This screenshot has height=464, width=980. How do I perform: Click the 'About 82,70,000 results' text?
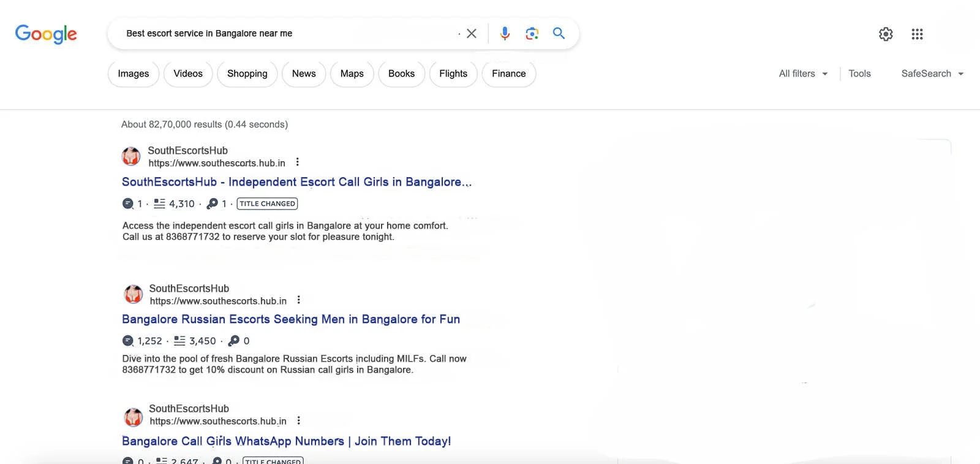point(205,124)
